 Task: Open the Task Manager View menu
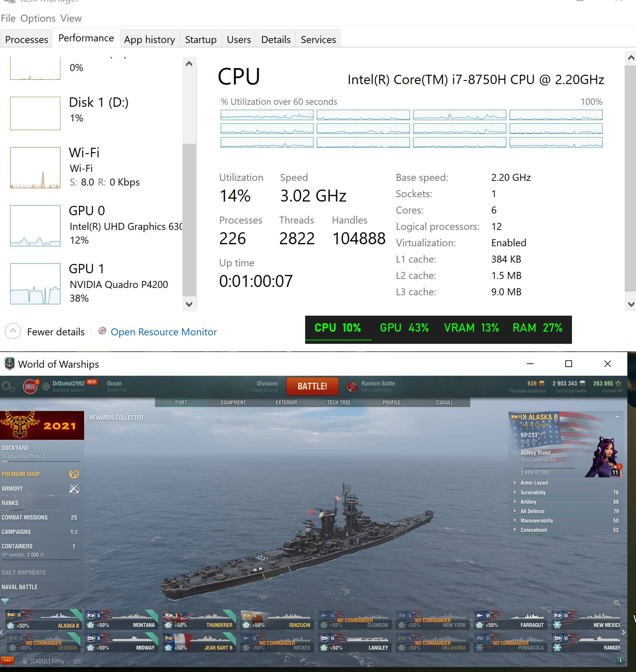71,18
